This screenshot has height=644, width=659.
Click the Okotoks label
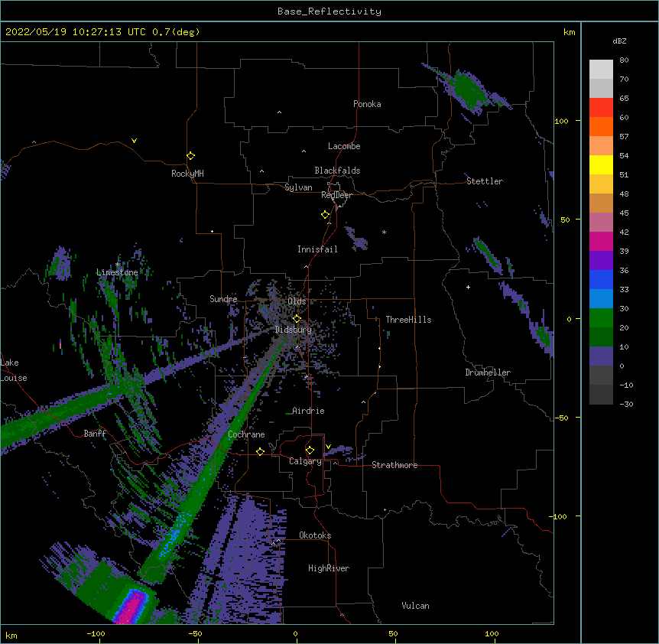click(315, 535)
